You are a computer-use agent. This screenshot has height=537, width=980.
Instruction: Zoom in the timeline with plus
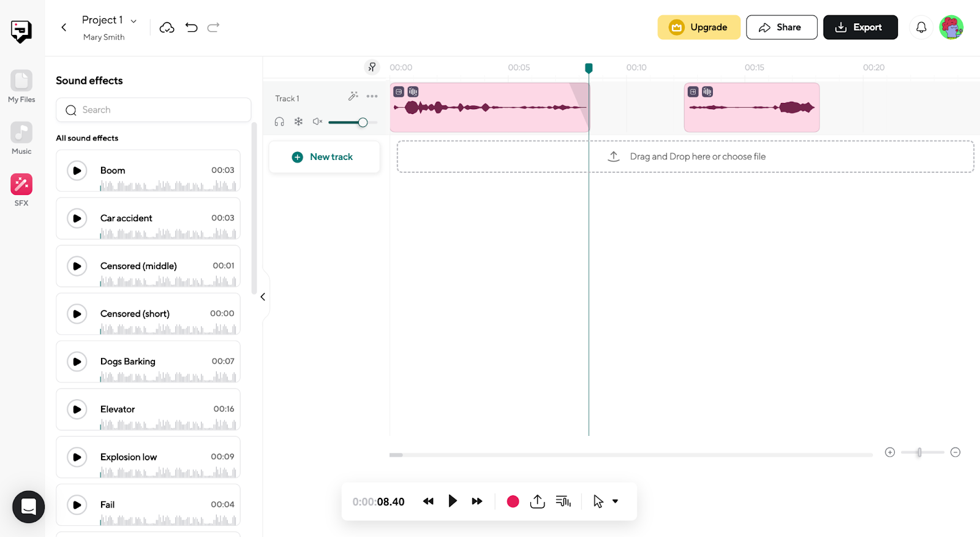click(890, 452)
